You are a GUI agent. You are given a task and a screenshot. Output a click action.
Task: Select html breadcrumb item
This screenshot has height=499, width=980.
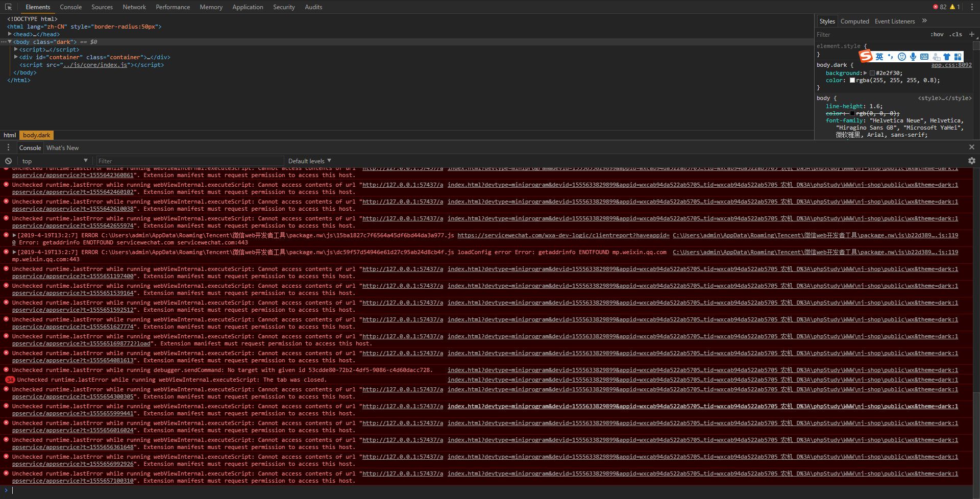click(10, 135)
